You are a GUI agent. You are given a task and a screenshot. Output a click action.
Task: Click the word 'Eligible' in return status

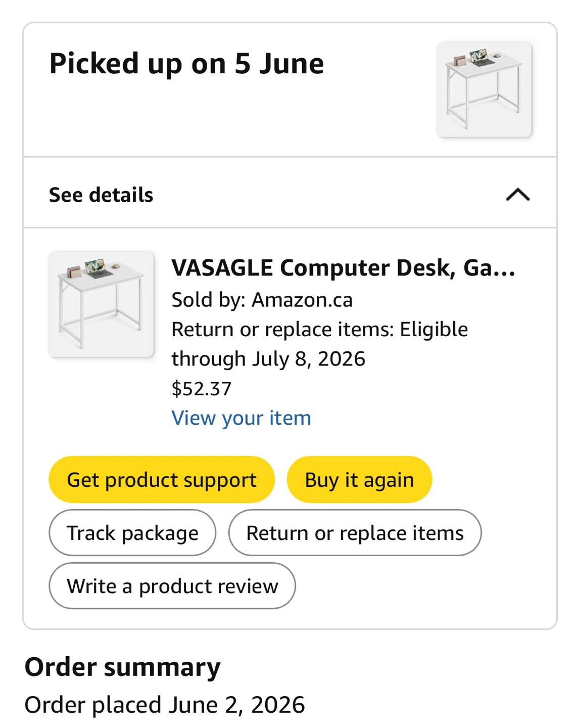coord(434,329)
